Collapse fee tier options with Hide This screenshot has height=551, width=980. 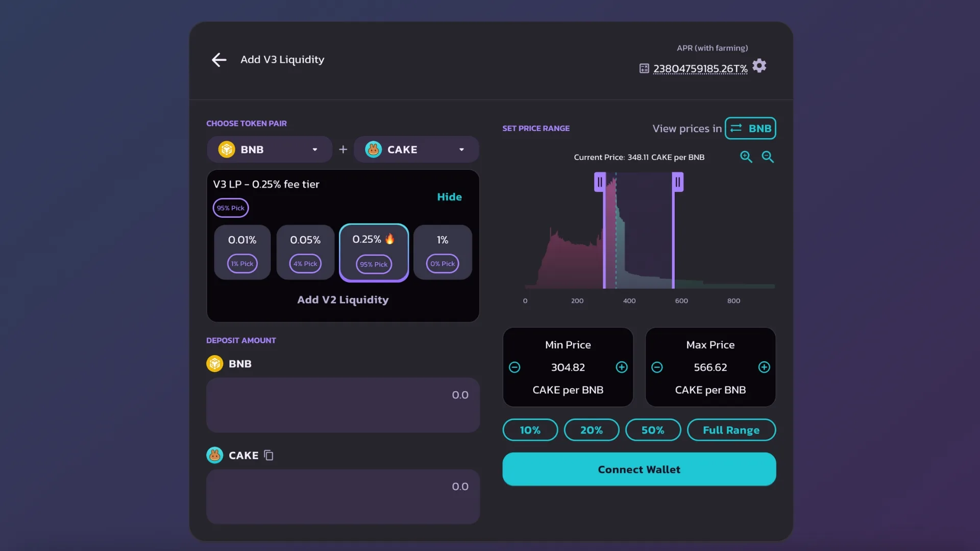click(449, 197)
